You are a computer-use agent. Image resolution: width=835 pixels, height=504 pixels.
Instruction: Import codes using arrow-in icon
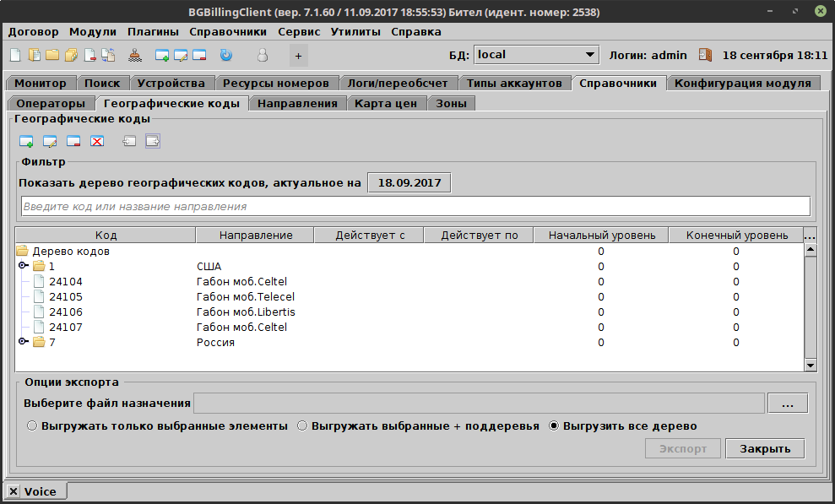(x=128, y=141)
